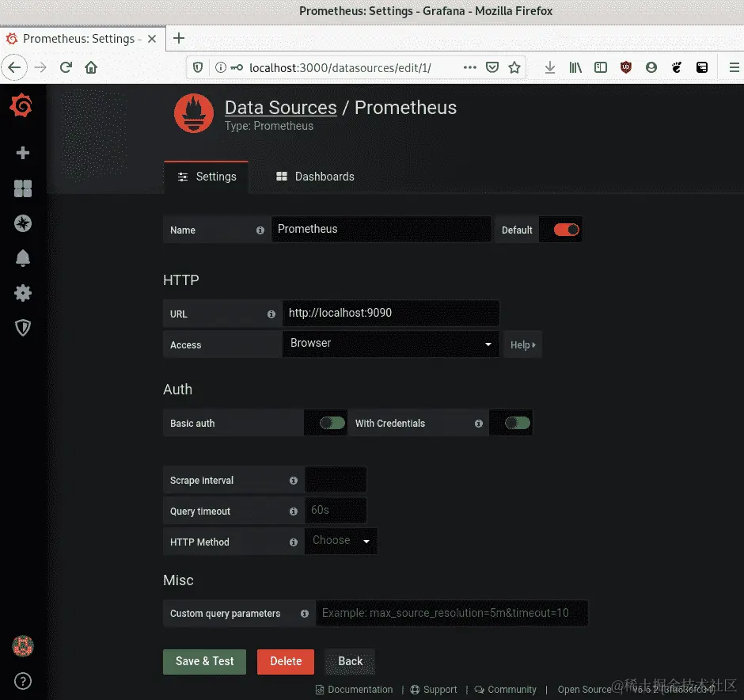Click the Back button
Viewport: 744px width, 700px height.
[350, 661]
